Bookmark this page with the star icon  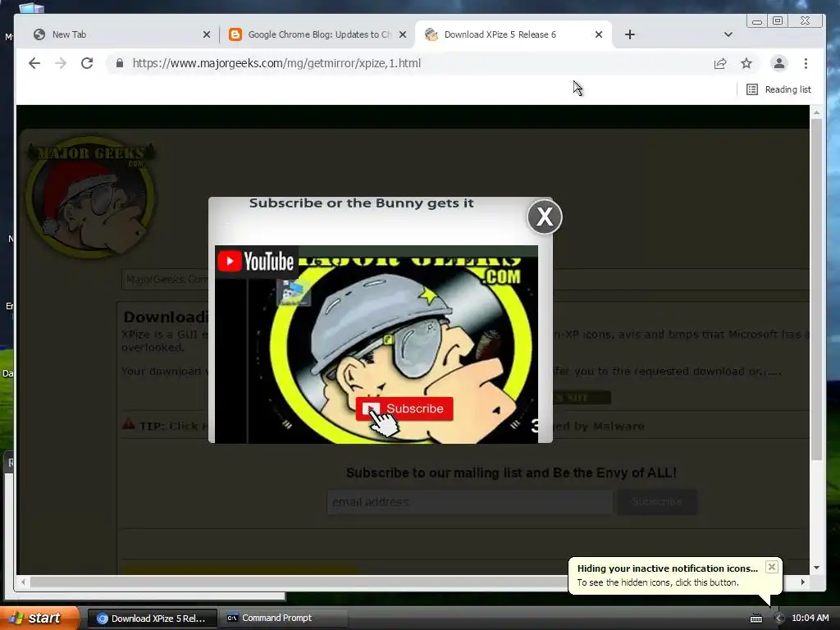click(x=746, y=64)
